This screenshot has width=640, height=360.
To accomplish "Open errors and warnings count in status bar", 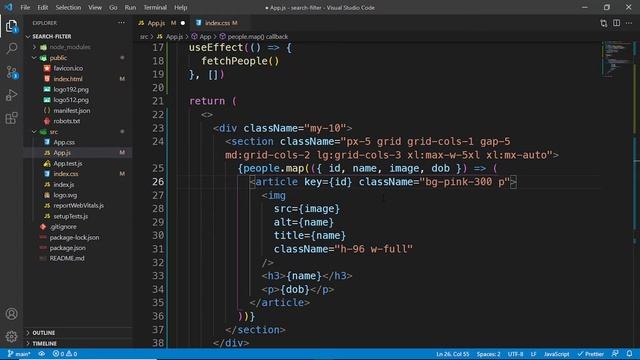I will click(65, 354).
